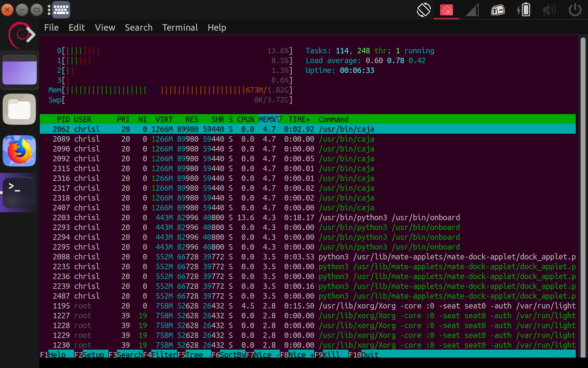This screenshot has height=368, width=588.
Task: Open the mailbox notification indicator
Action: pyautogui.click(x=498, y=10)
